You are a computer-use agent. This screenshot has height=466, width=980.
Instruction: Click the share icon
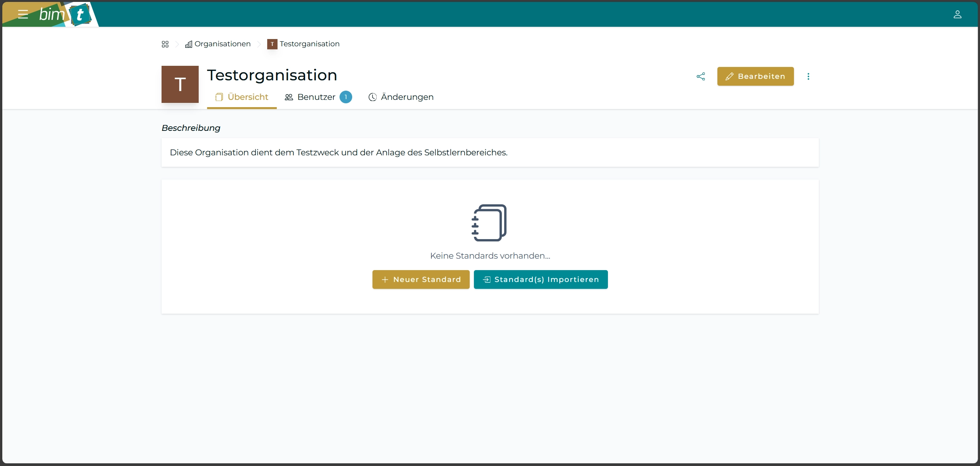click(x=701, y=77)
